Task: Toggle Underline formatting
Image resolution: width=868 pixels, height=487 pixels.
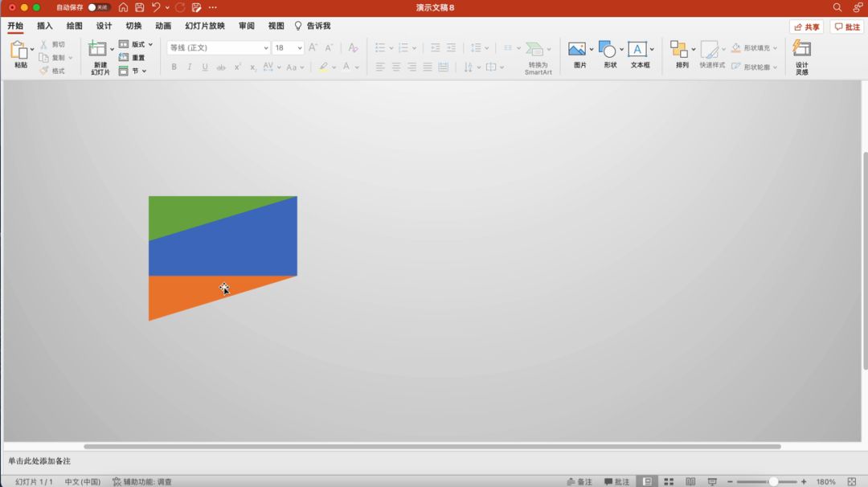Action: [205, 67]
